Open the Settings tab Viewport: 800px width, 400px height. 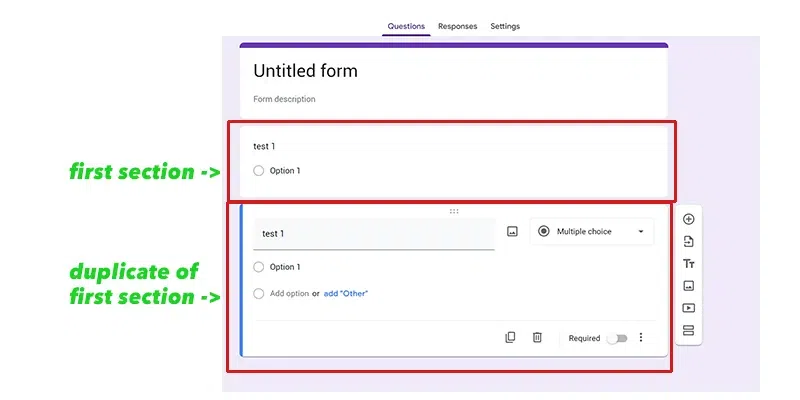point(505,26)
